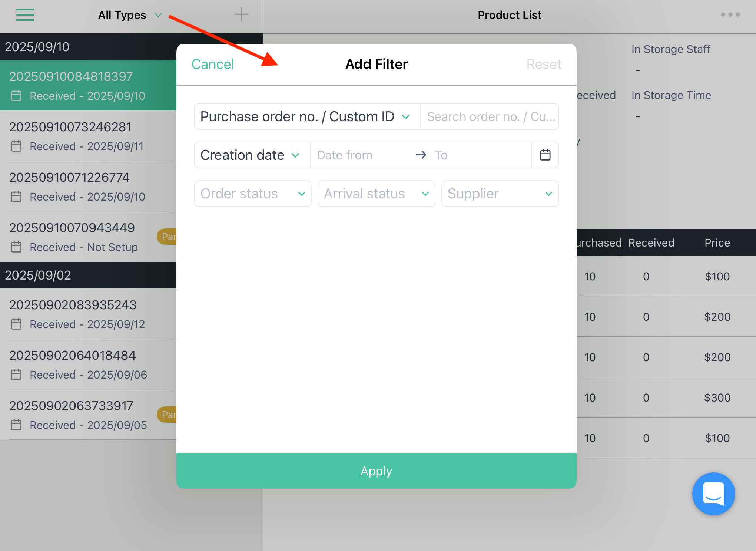The image size is (756, 551).
Task: Select order 20250910084818397
Action: [88, 85]
